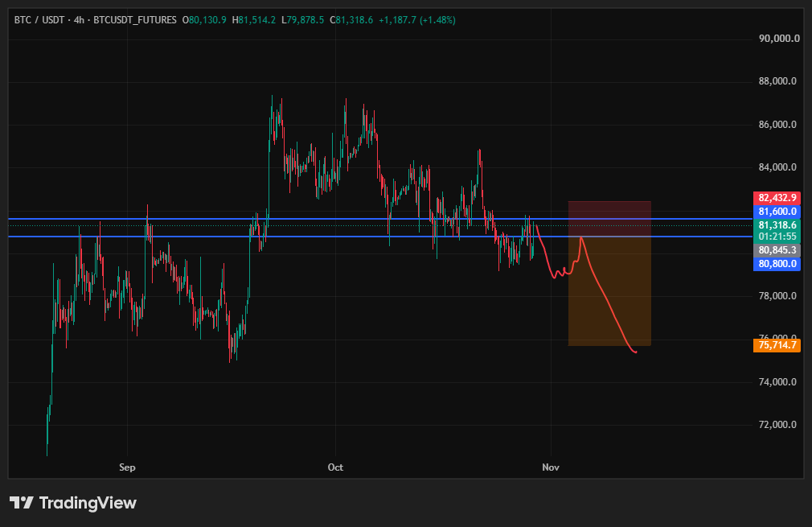Click the orange 75,714.7 target price tag
812x527 pixels.
(x=777, y=345)
